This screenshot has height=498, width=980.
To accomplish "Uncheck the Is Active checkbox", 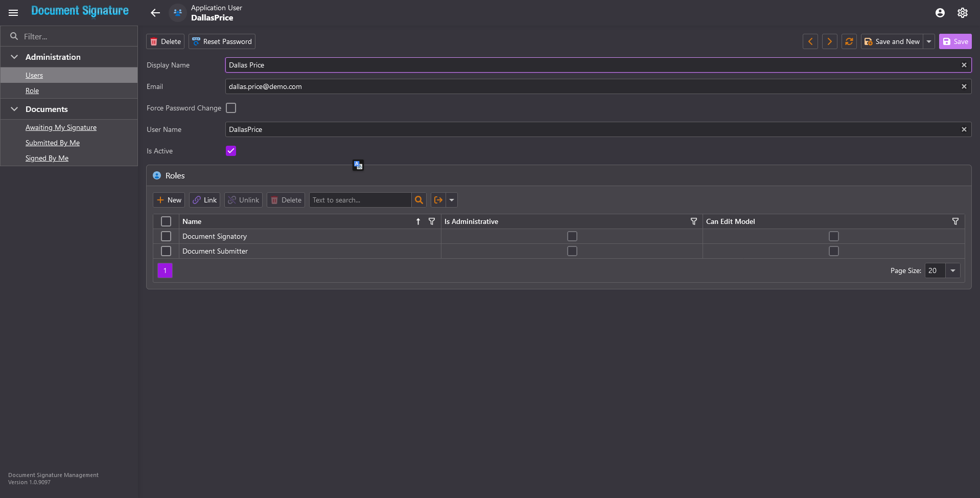I will [231, 151].
